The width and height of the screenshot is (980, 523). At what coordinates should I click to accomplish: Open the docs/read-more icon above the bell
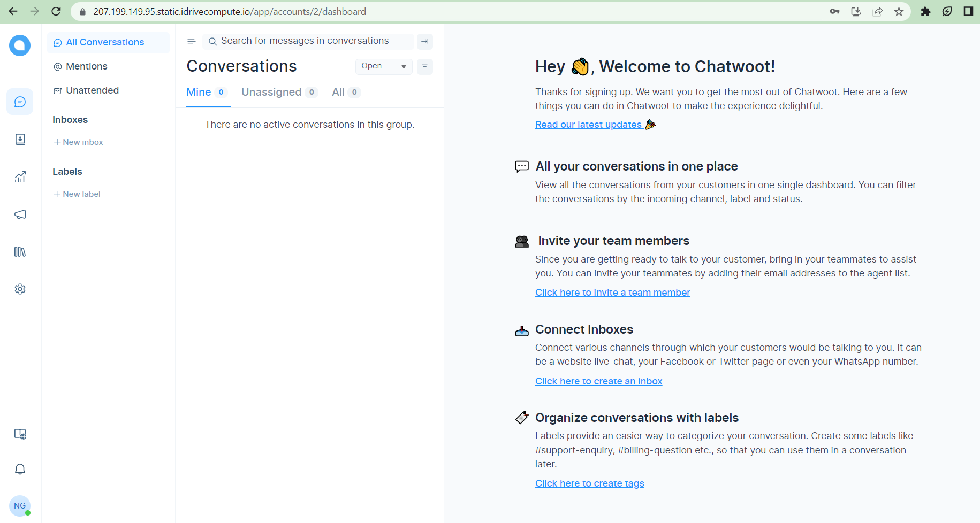(x=20, y=434)
